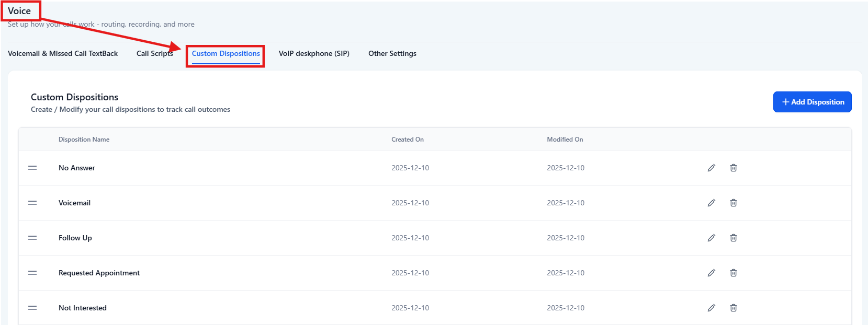Delete the No Answer disposition
The width and height of the screenshot is (868, 325).
click(734, 168)
